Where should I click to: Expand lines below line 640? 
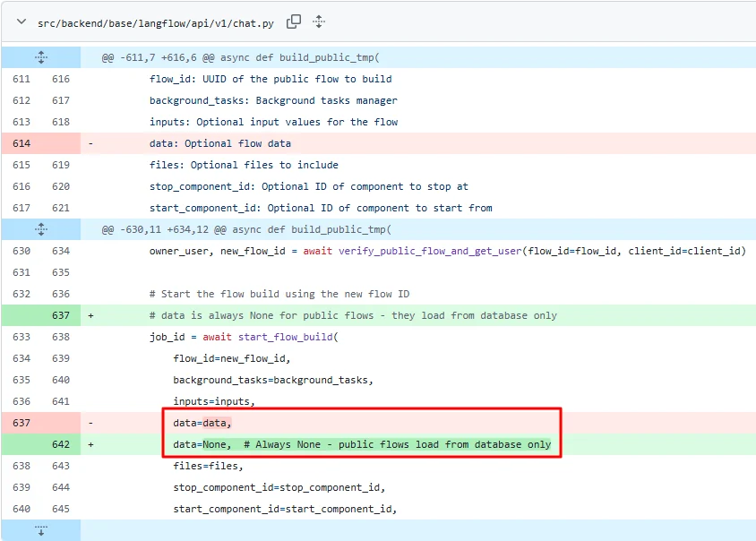pos(41,530)
